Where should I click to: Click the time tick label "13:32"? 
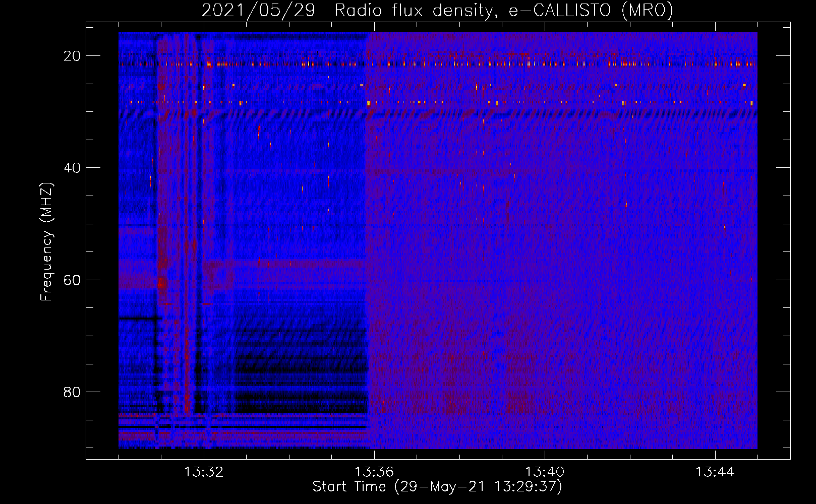pos(204,472)
